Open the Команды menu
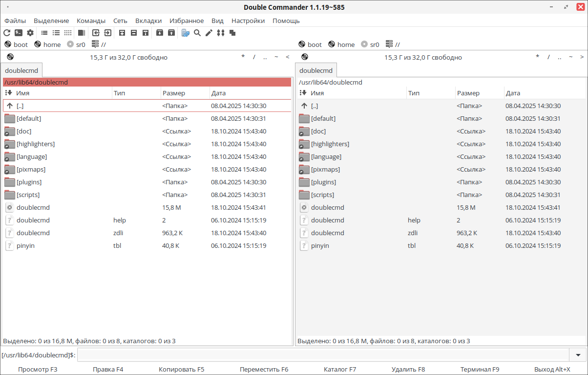The image size is (588, 375). (x=91, y=21)
